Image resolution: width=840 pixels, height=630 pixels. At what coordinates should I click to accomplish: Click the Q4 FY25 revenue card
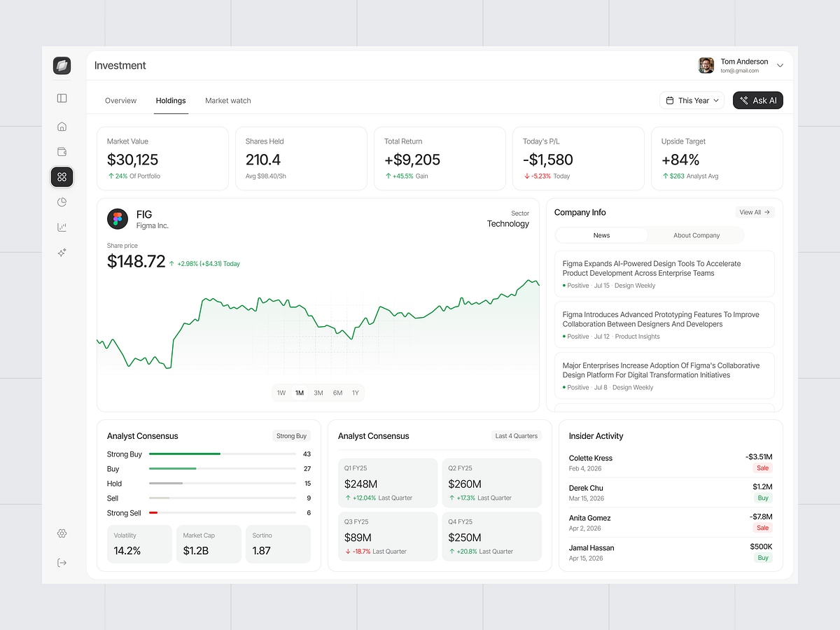tap(491, 536)
